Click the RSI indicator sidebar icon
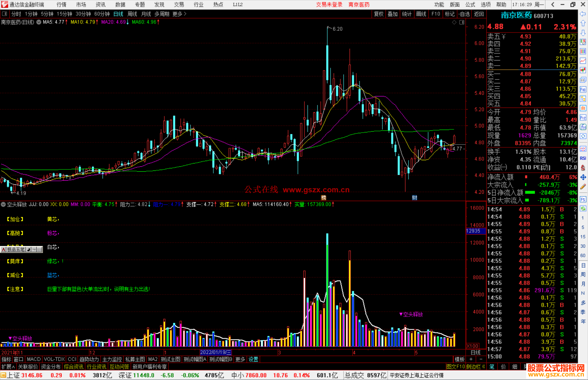Viewport: 588px width, 380px height. [x=583, y=158]
